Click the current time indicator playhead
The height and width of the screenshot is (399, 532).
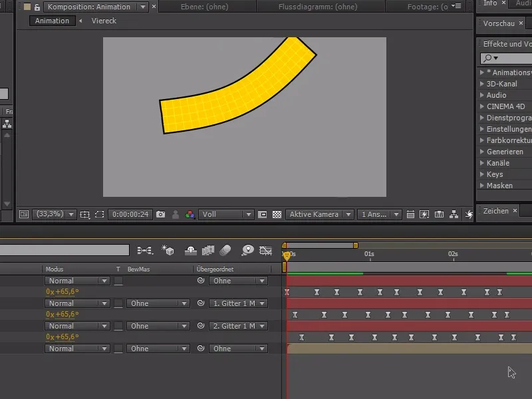287,255
